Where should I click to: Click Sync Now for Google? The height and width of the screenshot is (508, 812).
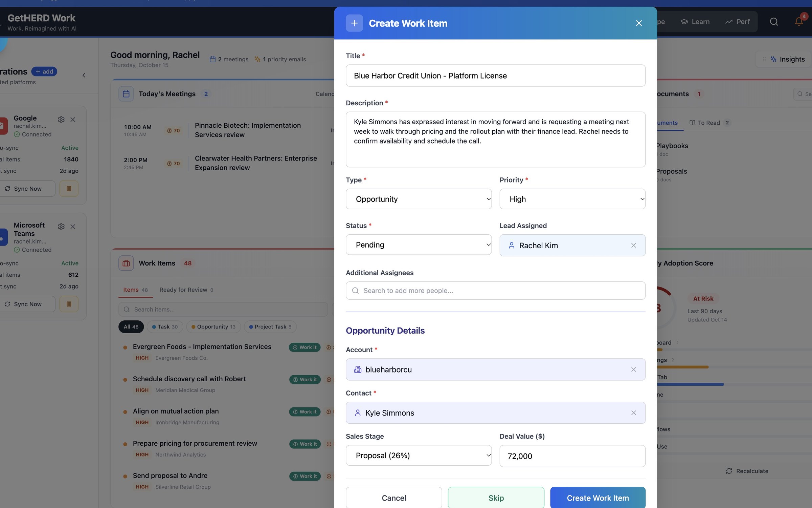[x=27, y=189]
